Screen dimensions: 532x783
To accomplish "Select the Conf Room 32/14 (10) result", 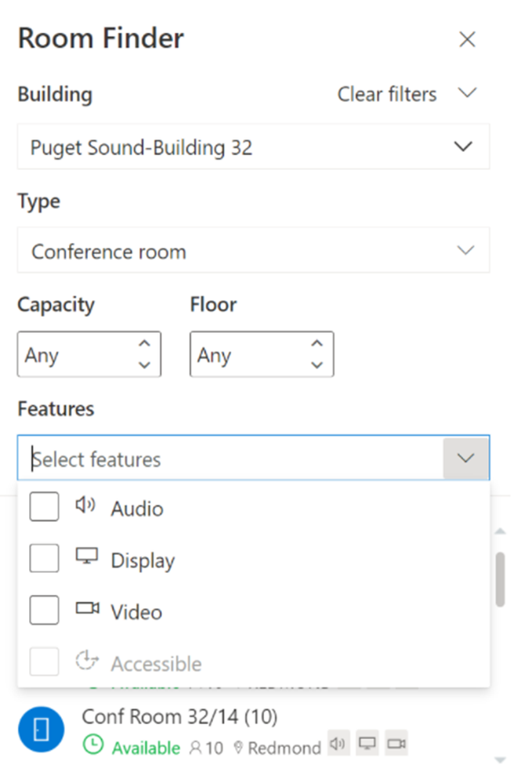I will (x=179, y=716).
